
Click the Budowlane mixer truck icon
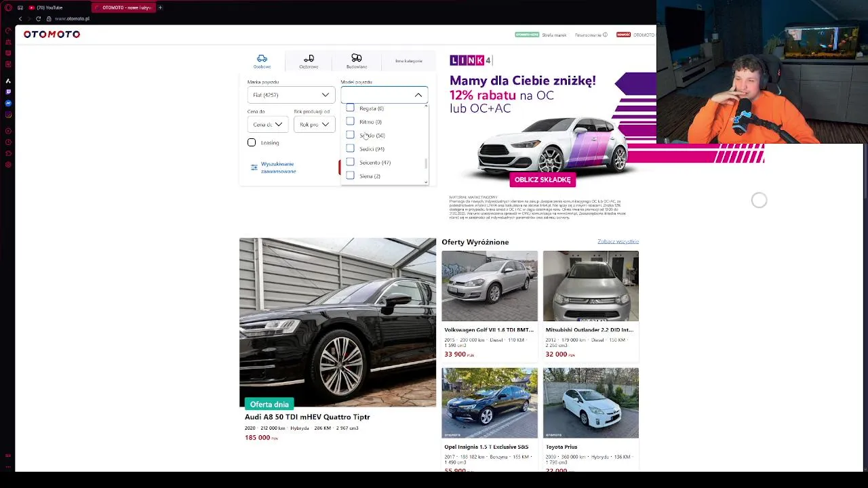click(x=357, y=58)
